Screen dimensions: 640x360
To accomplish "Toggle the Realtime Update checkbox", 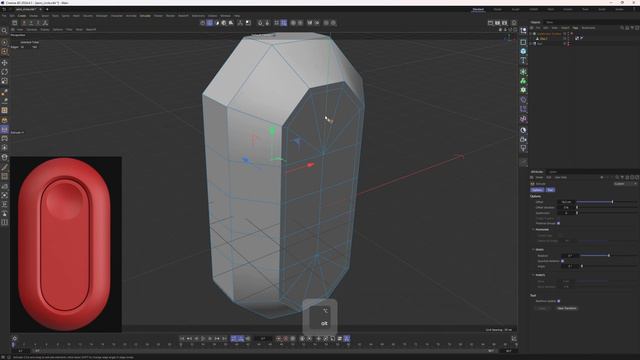I will point(558,301).
